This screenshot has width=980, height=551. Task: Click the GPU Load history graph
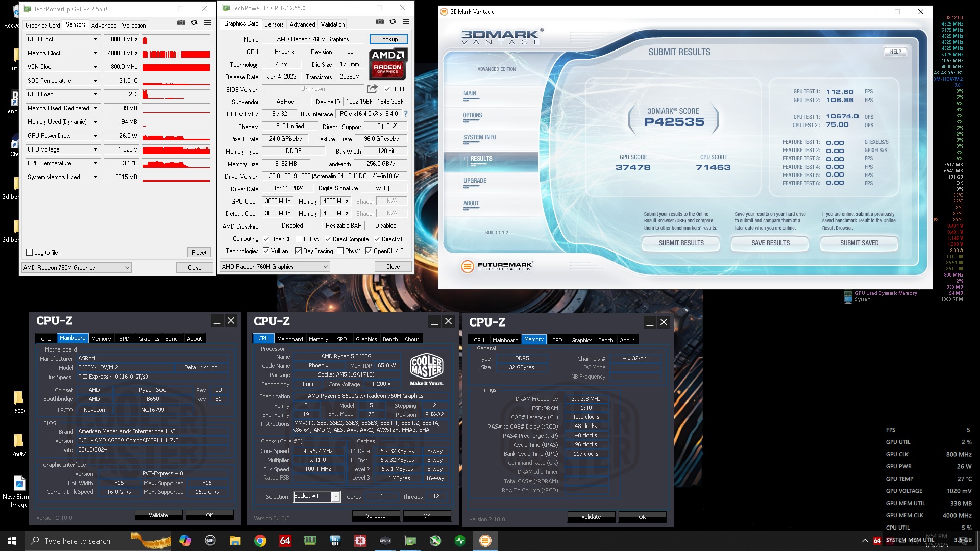coord(176,94)
